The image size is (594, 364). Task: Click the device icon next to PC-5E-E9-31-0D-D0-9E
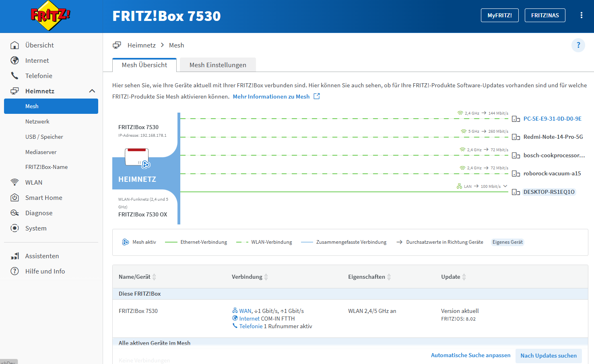(x=516, y=119)
